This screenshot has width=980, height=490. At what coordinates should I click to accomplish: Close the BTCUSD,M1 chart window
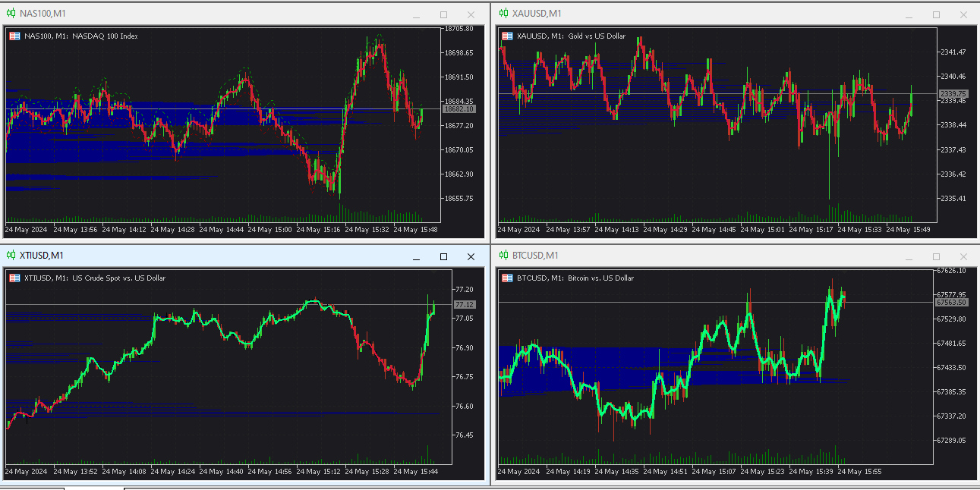coord(963,256)
